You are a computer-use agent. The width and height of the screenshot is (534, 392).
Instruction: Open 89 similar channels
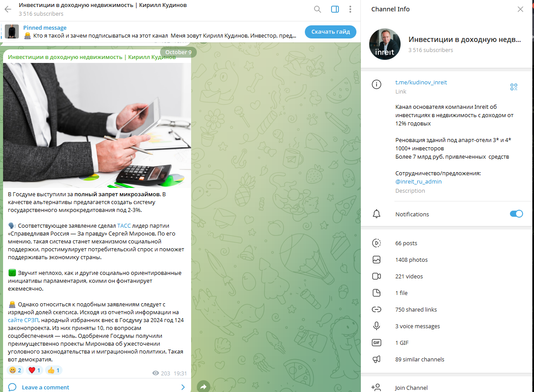(x=447, y=359)
